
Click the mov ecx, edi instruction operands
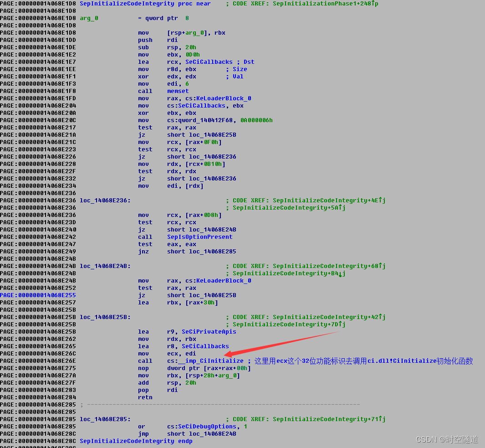182,354
